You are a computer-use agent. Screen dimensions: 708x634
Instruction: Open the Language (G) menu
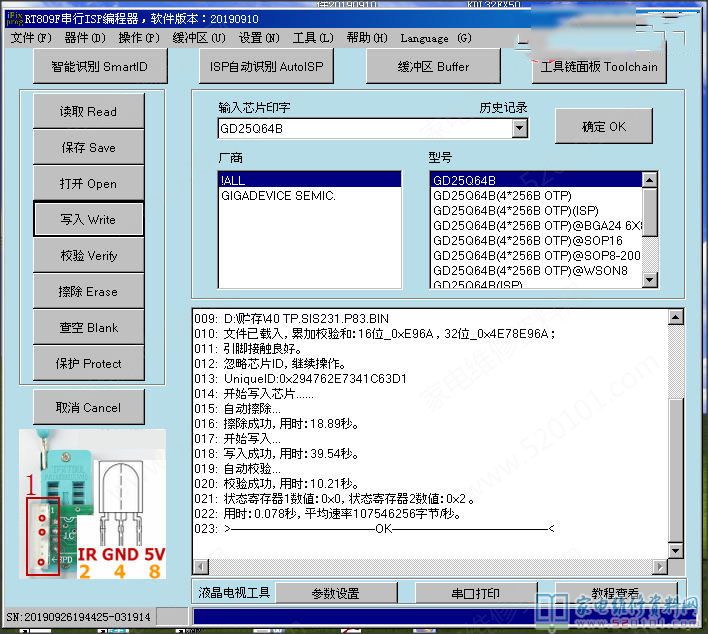tap(435, 38)
